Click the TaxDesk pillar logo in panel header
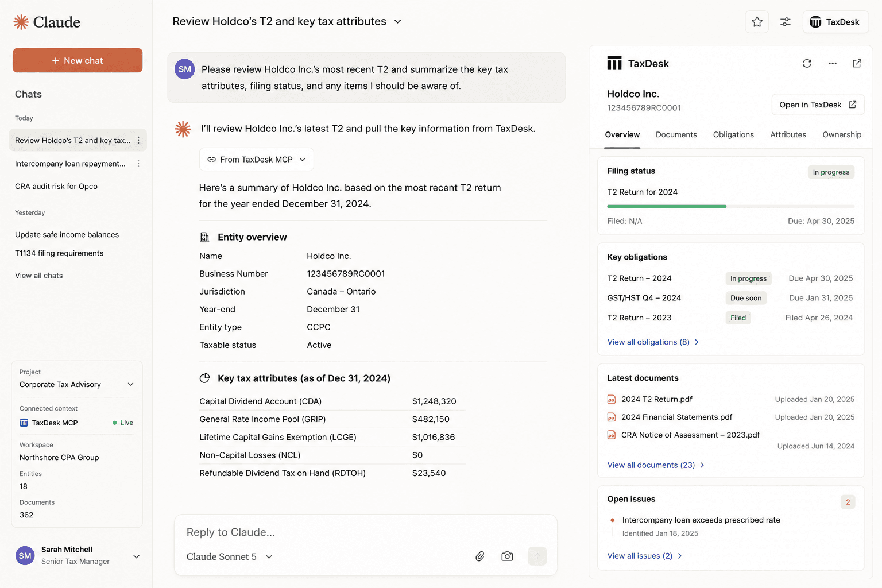The height and width of the screenshot is (588, 882). click(614, 63)
